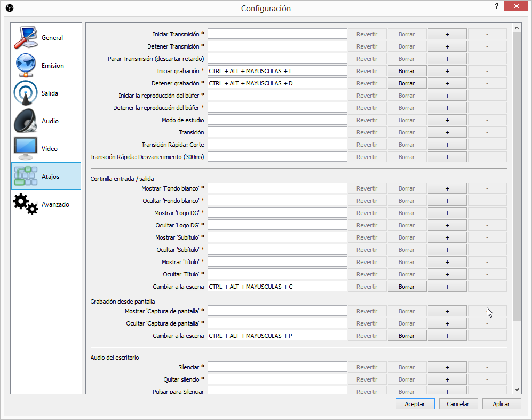
Task: Add hotkey row for Mostrar 'Captura de pantalla'
Action: (447, 311)
